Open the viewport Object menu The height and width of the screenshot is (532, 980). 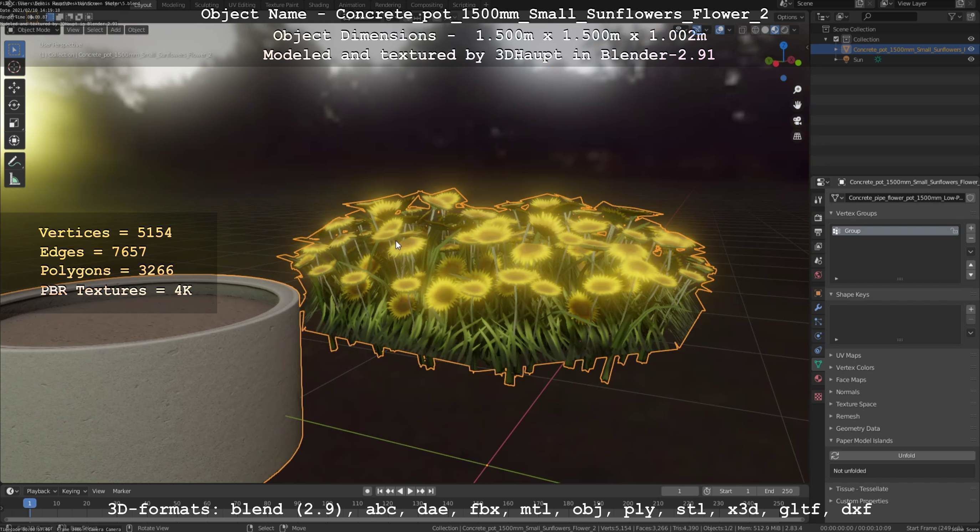[136, 30]
